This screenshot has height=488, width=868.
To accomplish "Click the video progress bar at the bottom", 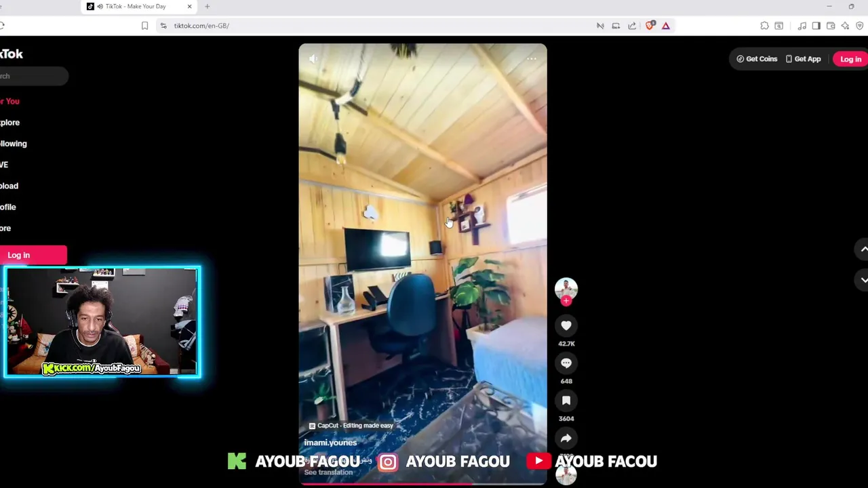I will (422, 483).
